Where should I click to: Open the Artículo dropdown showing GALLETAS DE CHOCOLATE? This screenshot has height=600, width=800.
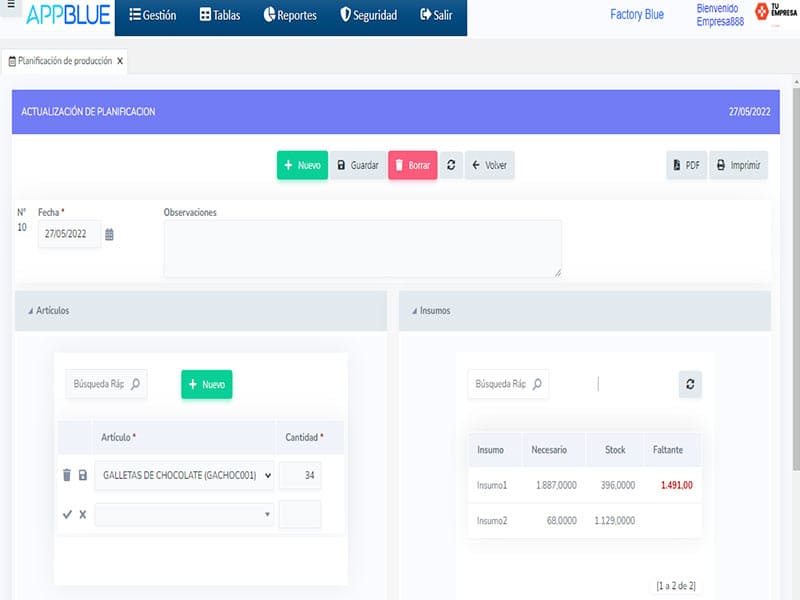(184, 476)
